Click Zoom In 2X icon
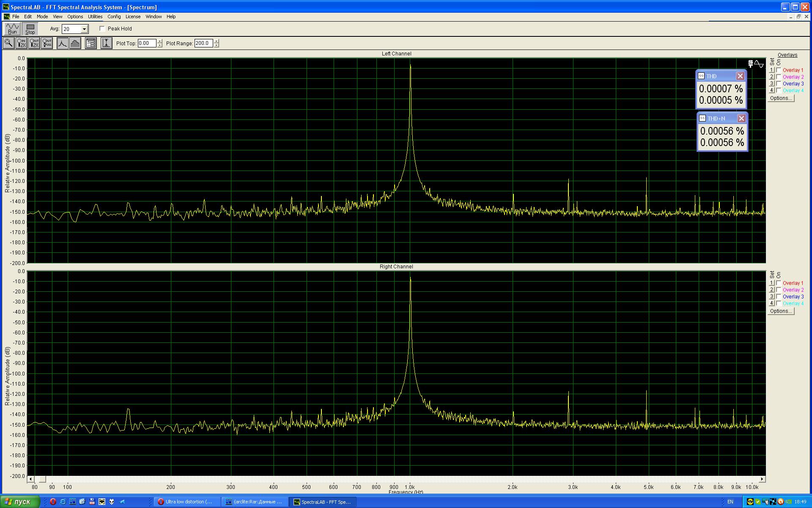 (21, 43)
